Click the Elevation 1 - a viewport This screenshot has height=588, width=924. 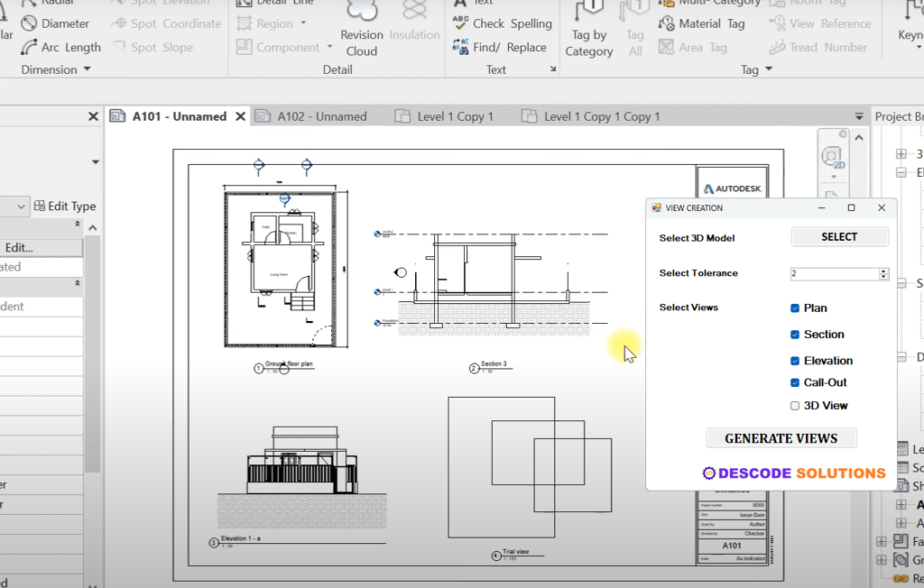tap(302, 477)
